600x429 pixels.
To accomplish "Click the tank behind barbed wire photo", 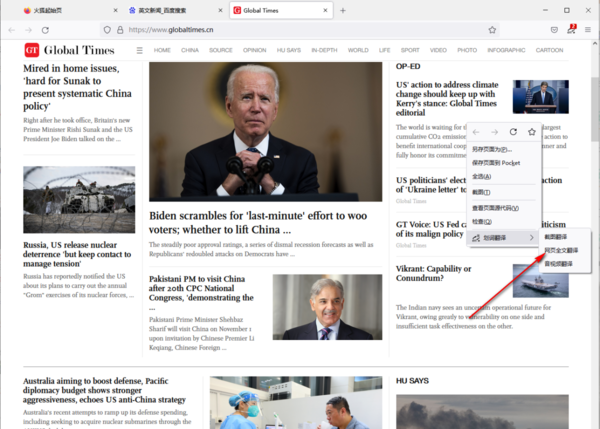I will 79,199.
